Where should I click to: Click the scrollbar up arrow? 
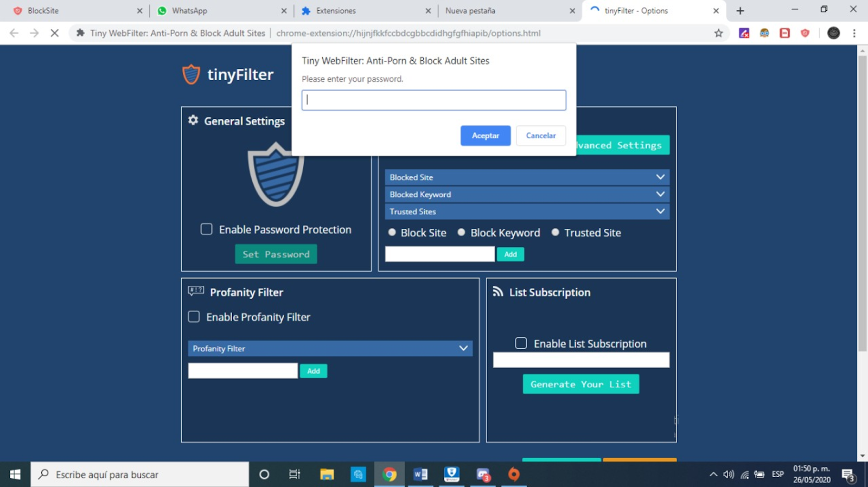863,50
